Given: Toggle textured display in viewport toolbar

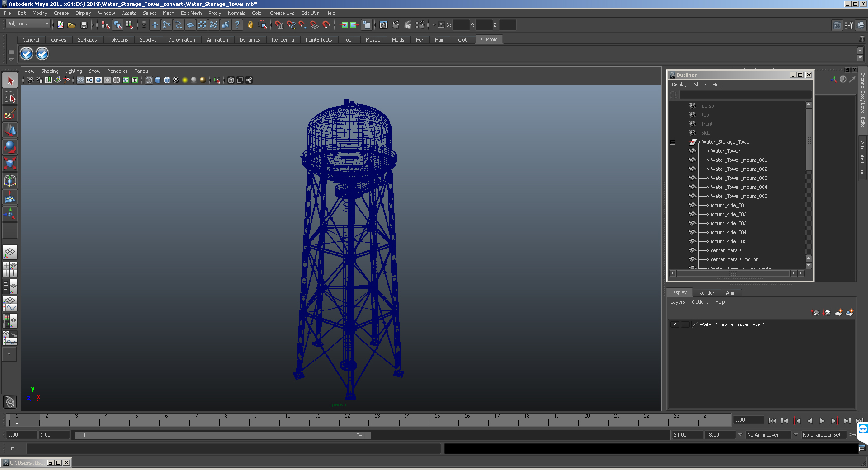Looking at the screenshot, I should (175, 80).
